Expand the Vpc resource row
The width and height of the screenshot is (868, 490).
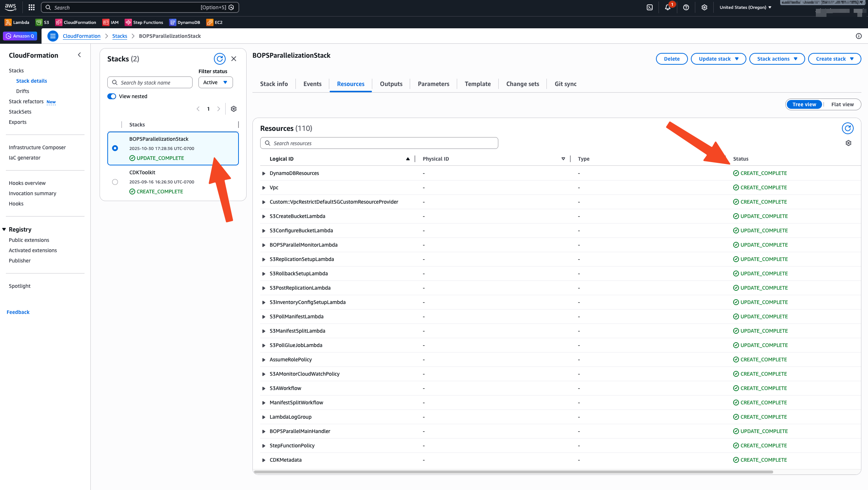263,188
